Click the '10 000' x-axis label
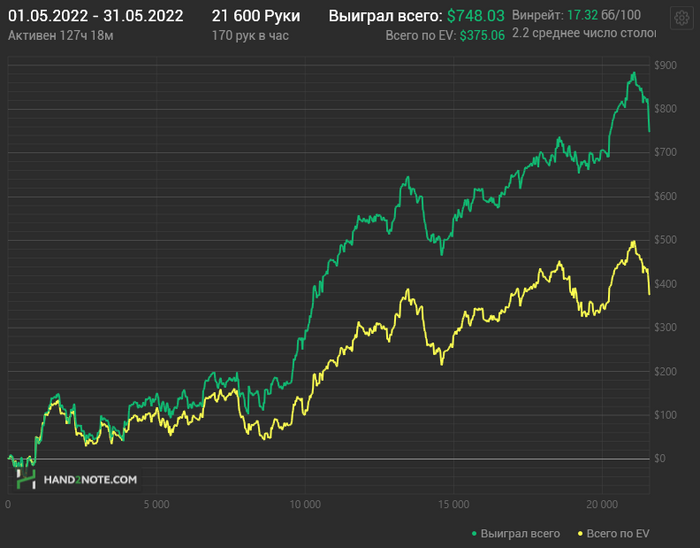This screenshot has width=700, height=548. pyautogui.click(x=305, y=504)
